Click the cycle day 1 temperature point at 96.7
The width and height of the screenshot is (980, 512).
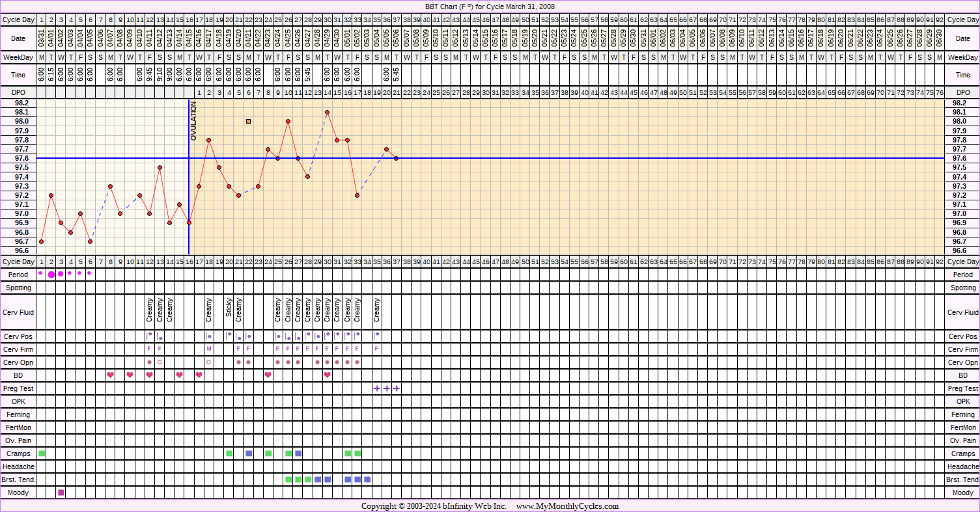coord(41,241)
